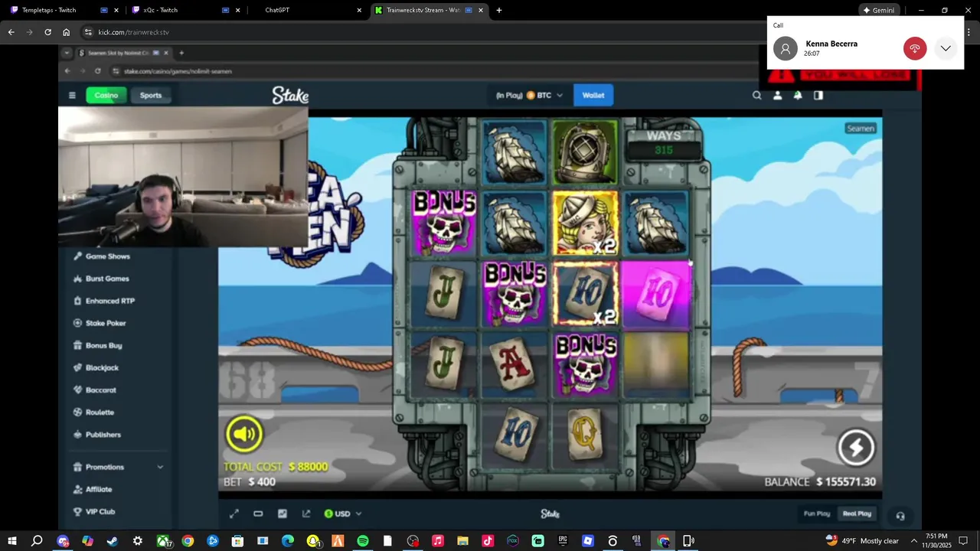Viewport: 980px width, 551px height.
Task: Open weather widget showing 49°F
Action: tap(862, 541)
